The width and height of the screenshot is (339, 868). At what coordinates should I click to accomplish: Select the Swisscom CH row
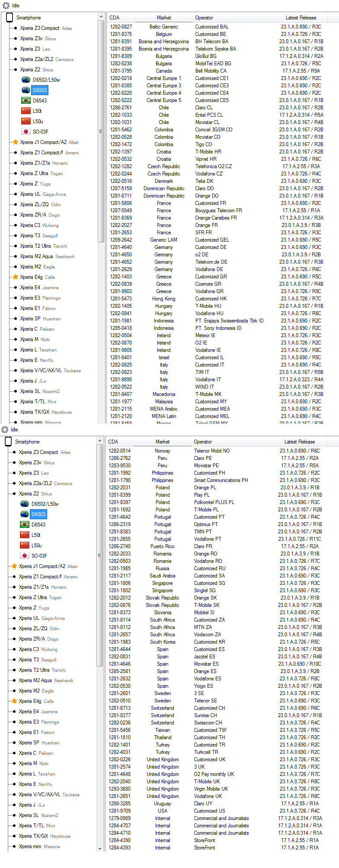pos(222,723)
